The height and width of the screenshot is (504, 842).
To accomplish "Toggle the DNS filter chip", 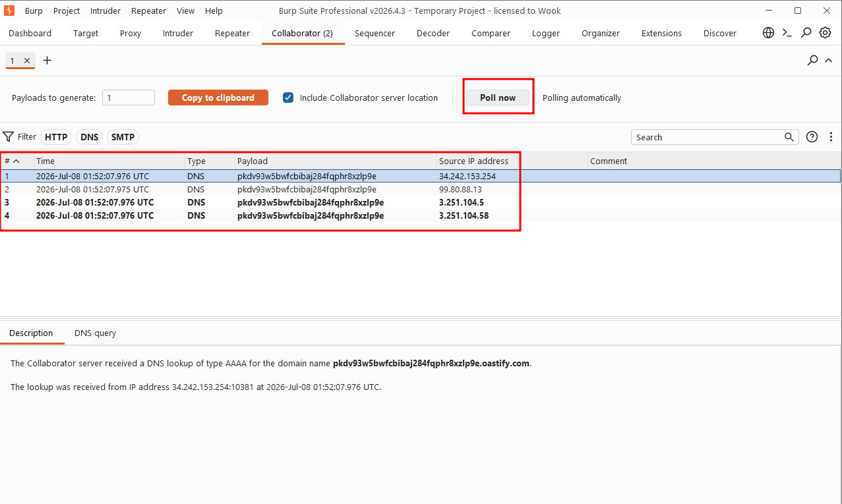I will (x=90, y=137).
